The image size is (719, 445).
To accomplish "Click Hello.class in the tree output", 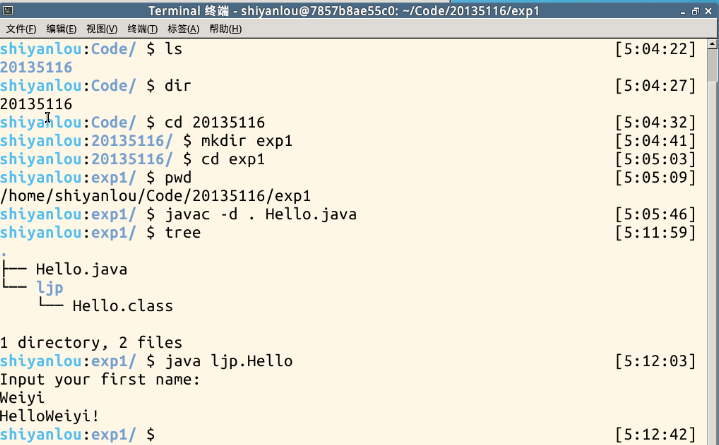I will 123,306.
